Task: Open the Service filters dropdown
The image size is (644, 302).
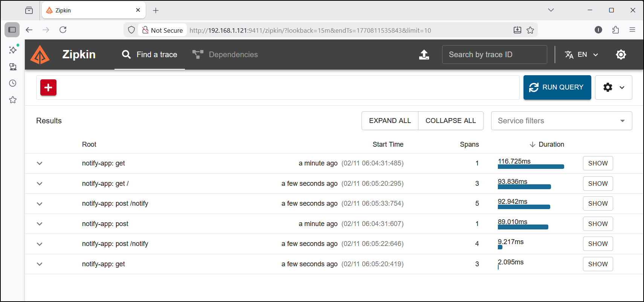Action: [561, 121]
